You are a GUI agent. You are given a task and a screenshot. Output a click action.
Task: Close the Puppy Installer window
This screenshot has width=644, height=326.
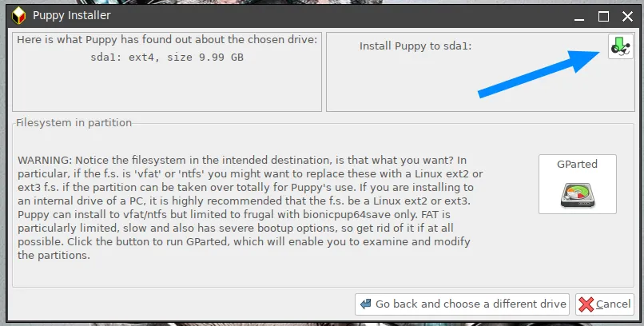coord(627,17)
